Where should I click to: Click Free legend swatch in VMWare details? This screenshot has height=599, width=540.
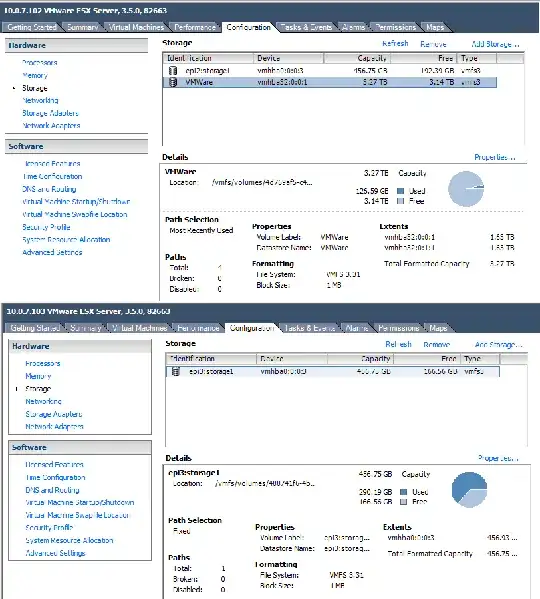[400, 201]
